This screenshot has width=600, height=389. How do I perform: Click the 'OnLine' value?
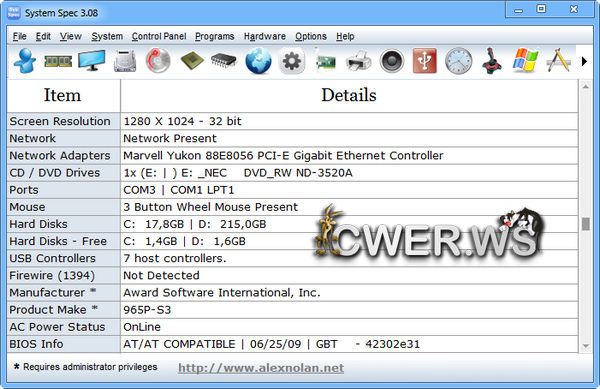click(x=142, y=327)
